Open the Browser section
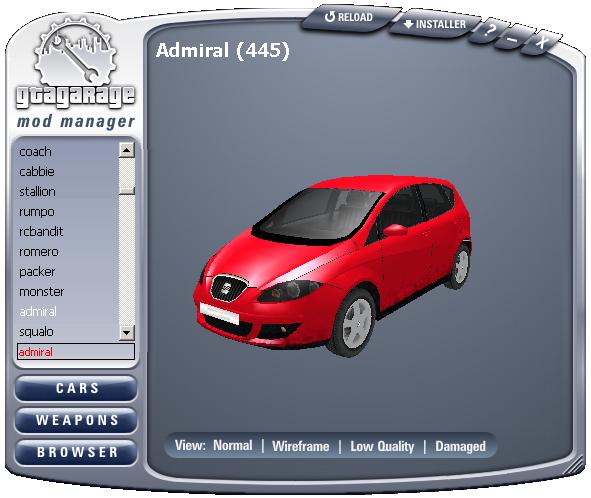Viewport: 591px width, 498px height. pos(77,452)
